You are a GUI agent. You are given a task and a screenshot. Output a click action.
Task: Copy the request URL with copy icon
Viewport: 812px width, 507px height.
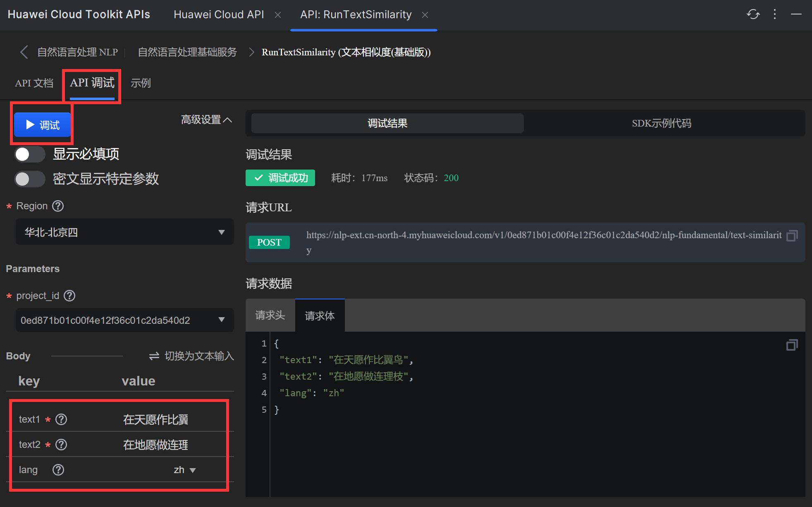pos(792,236)
